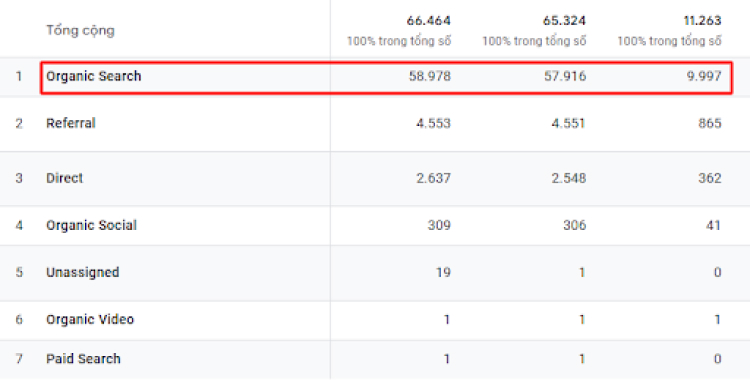Select the Referral channel label
This screenshot has width=750, height=384.
71,123
